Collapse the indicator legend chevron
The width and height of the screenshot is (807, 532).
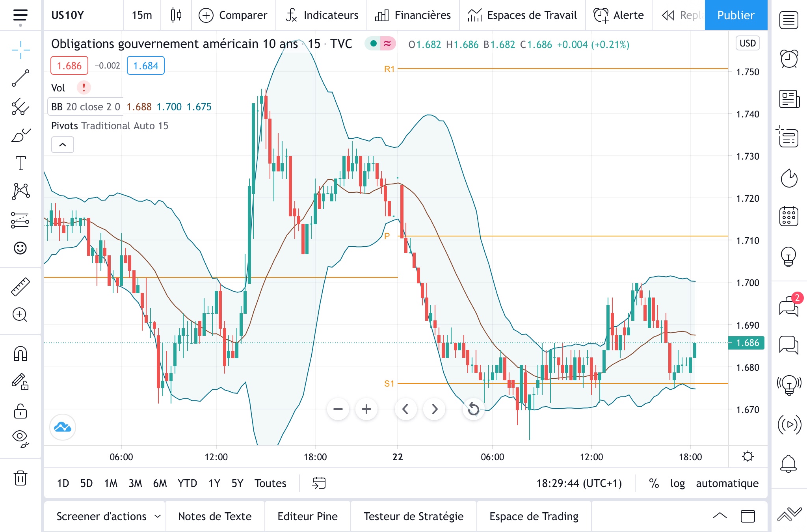(63, 145)
